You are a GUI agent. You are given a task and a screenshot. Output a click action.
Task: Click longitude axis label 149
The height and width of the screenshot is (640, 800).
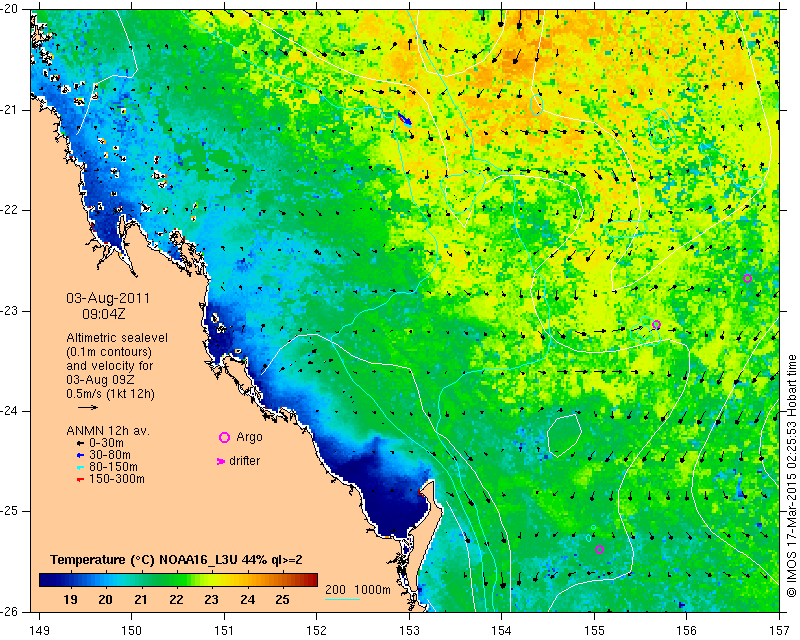40,631
